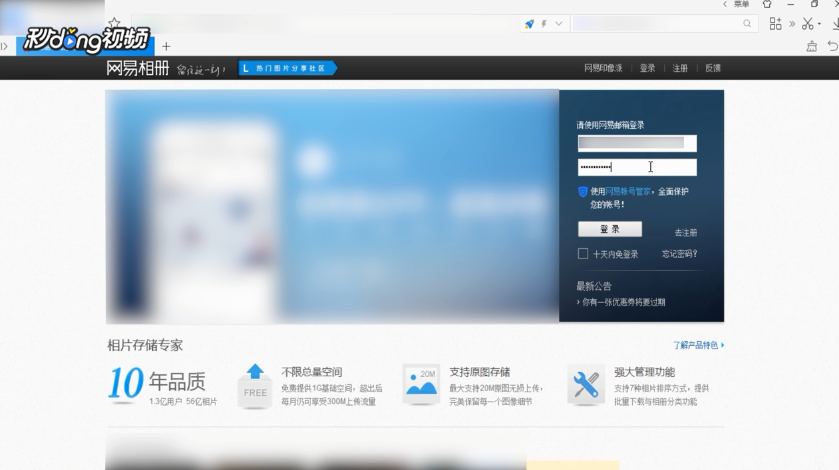
Task: Expand the address bar dropdown chevron
Action: 559,24
